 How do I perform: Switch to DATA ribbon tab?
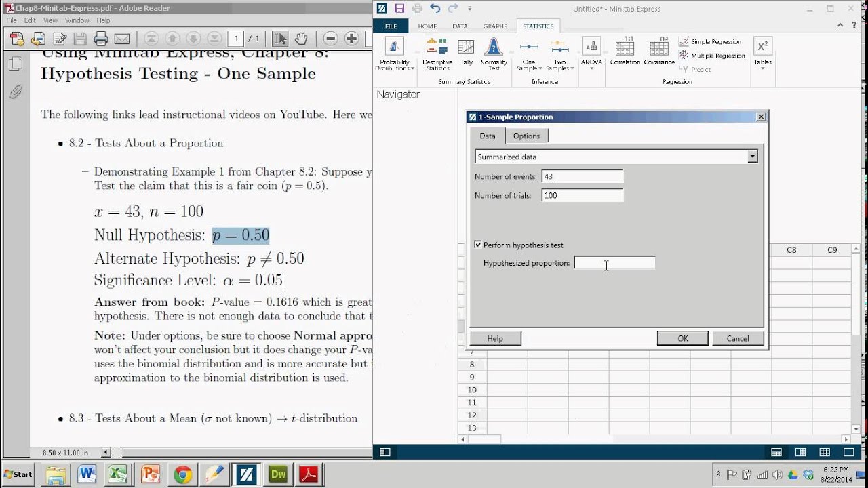pos(460,26)
